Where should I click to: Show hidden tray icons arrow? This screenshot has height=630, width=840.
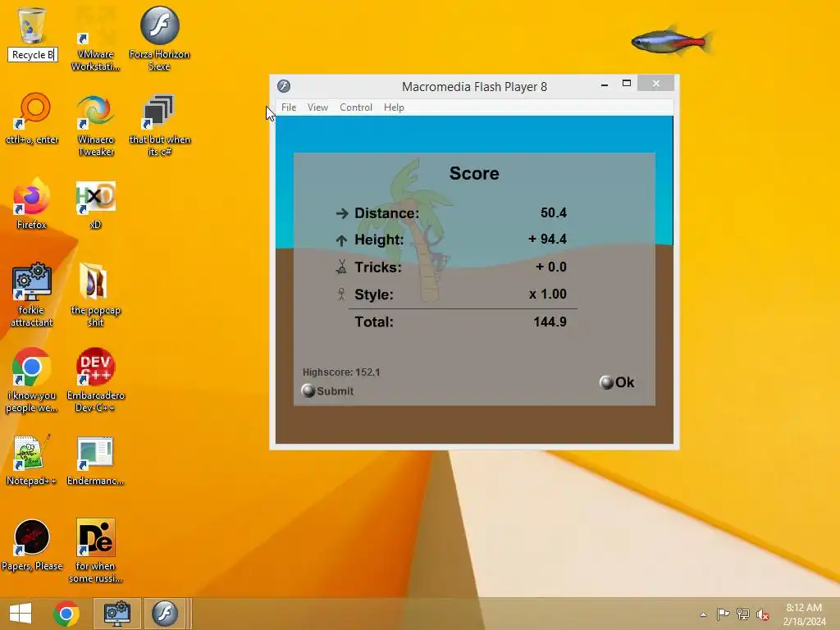[x=703, y=614]
